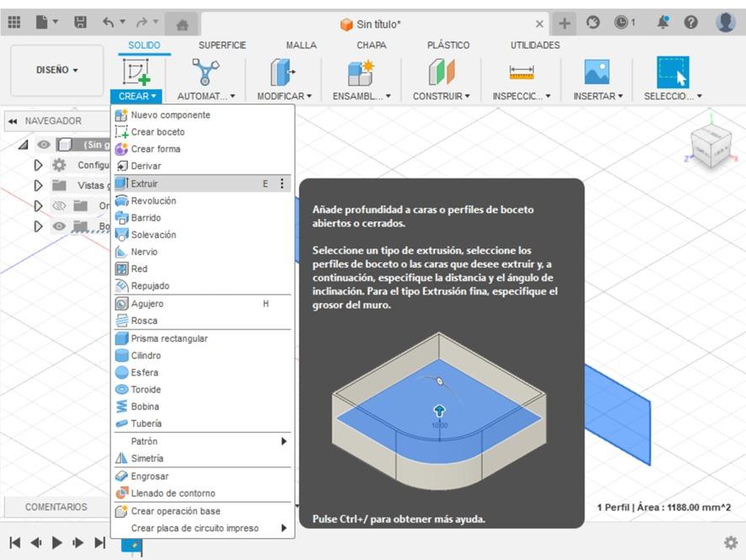
Task: Go to the Home tab icon
Action: pos(182,24)
